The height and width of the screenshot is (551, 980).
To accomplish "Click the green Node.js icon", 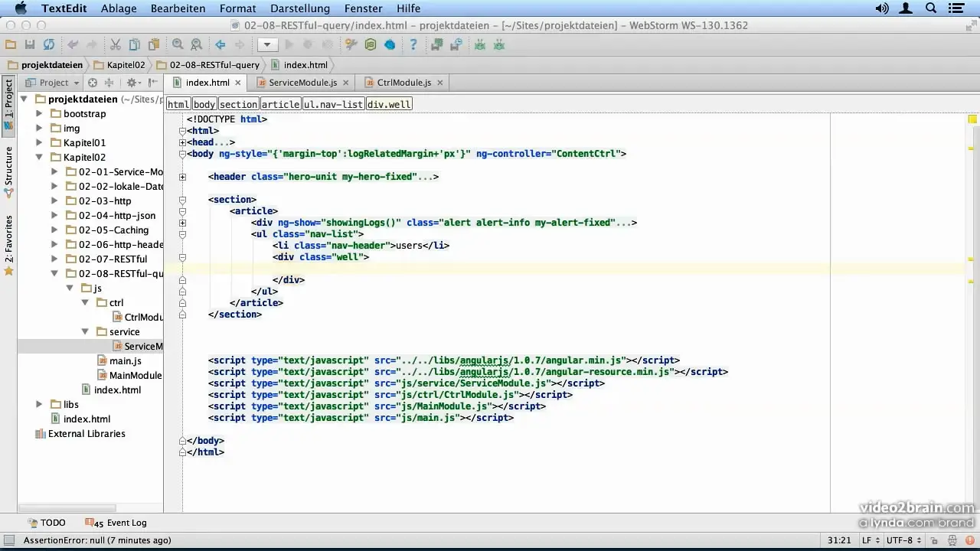I will (x=371, y=45).
